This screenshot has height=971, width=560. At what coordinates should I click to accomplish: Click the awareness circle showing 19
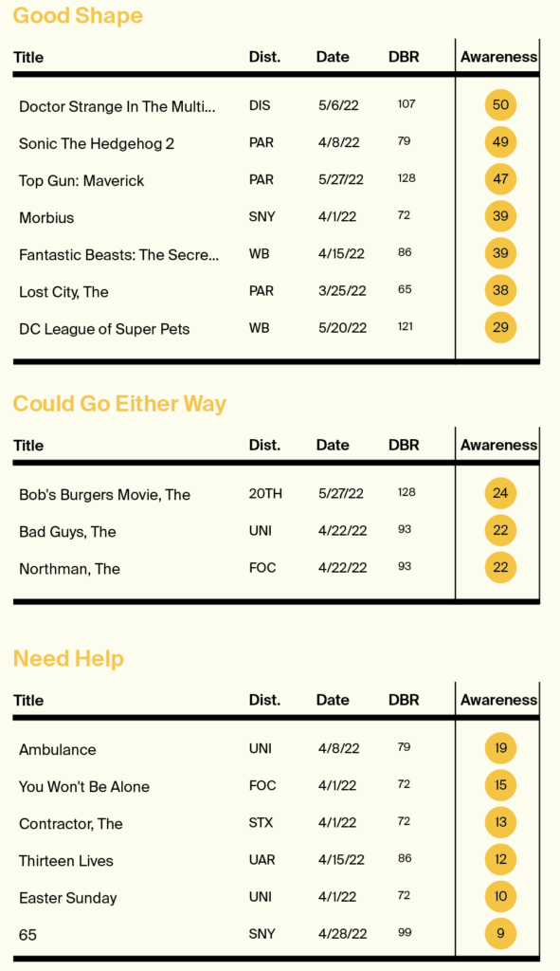(500, 748)
